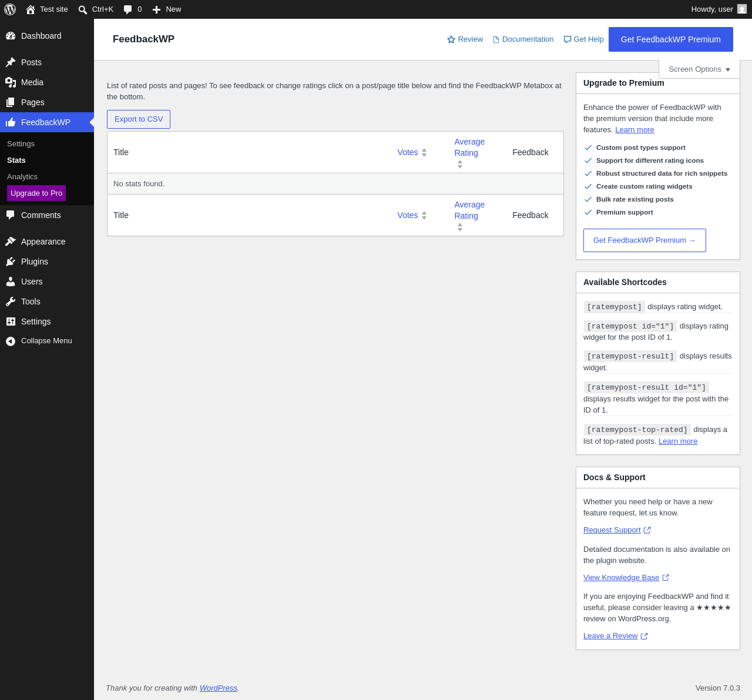The height and width of the screenshot is (700, 752).
Task: Click the FeedbackWP thumbs-up icon
Action: pyautogui.click(x=11, y=122)
